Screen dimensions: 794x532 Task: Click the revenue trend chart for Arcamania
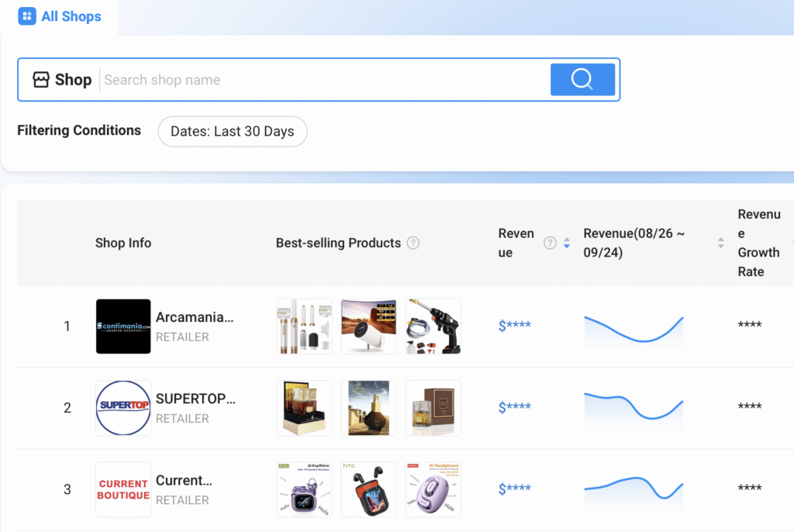coord(633,328)
